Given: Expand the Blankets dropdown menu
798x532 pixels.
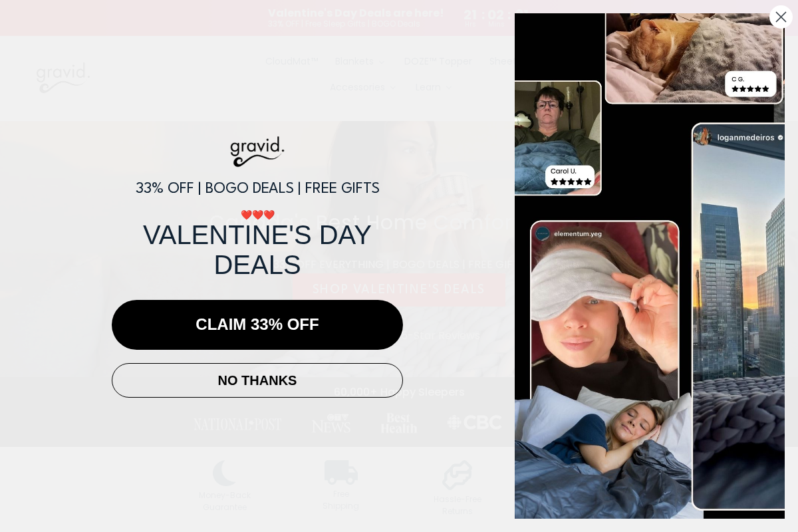Looking at the screenshot, I should tap(360, 61).
